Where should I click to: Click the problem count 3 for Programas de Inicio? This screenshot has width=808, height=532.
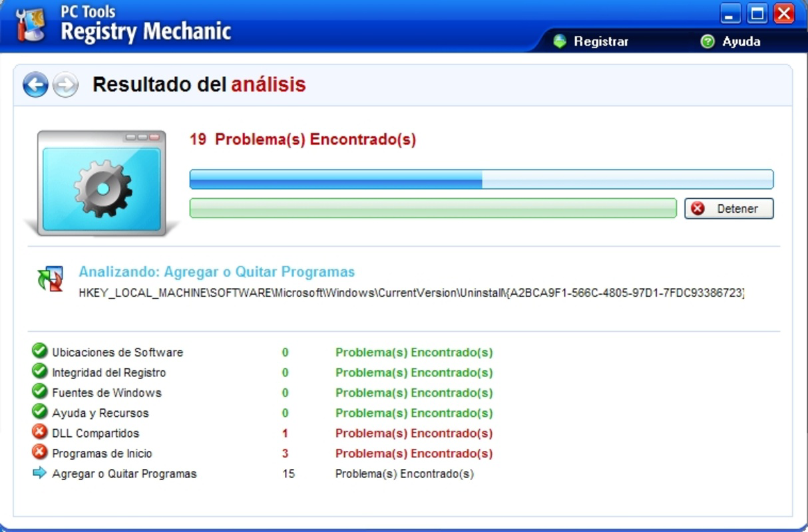pos(285,454)
